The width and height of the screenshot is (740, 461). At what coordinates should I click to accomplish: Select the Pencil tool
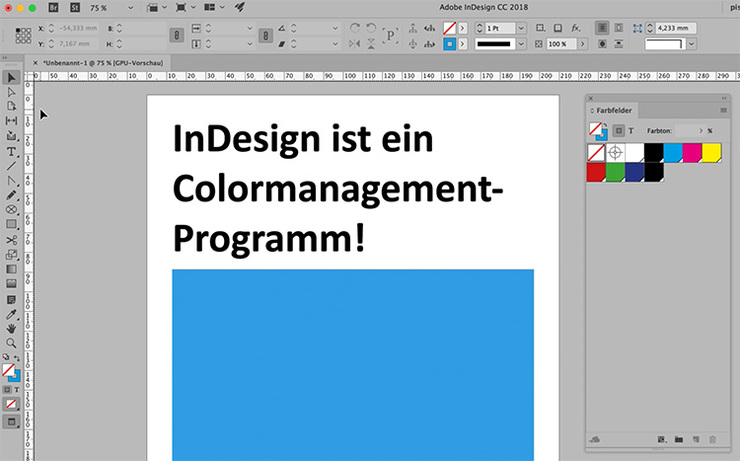[x=11, y=195]
